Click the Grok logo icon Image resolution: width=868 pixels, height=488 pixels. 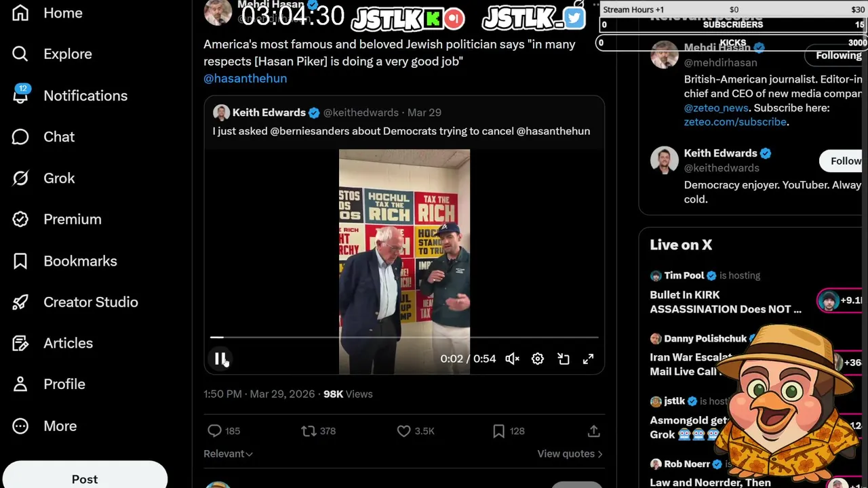click(x=20, y=178)
